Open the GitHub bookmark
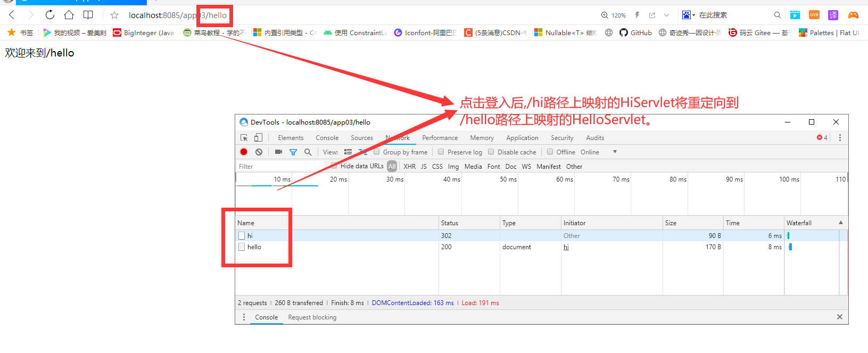The image size is (868, 353). point(635,32)
